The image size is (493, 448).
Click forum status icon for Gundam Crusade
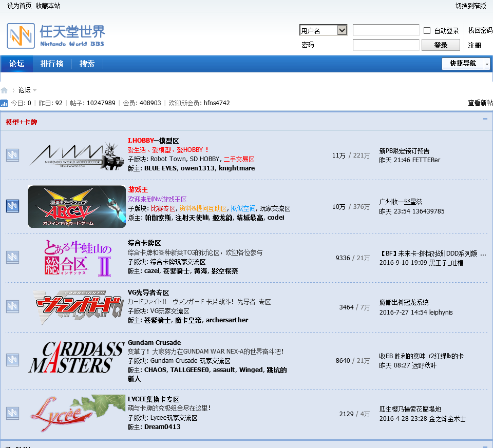(x=12, y=360)
